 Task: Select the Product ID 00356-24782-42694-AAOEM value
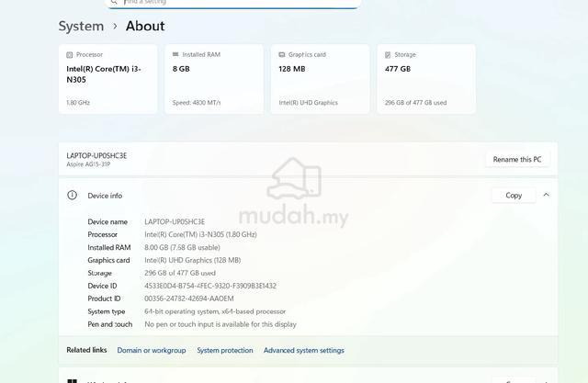pyautogui.click(x=189, y=299)
